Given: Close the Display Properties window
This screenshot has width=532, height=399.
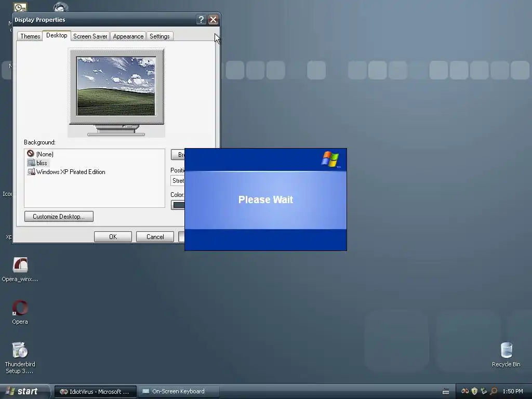Looking at the screenshot, I should (213, 20).
